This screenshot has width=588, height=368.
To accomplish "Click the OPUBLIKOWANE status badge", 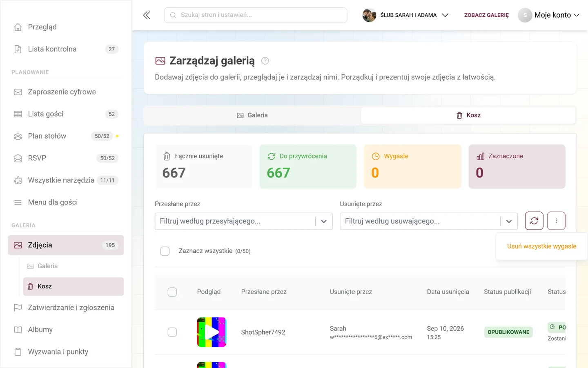I will coord(508,332).
